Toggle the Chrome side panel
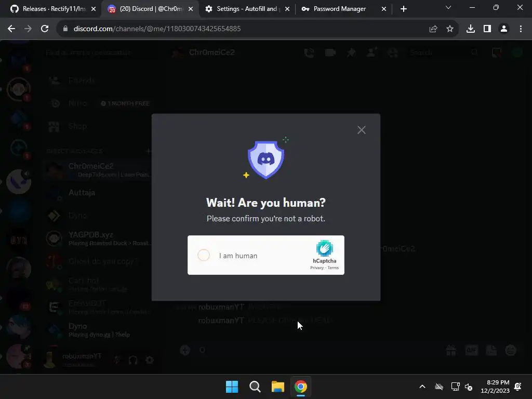 pos(487,29)
